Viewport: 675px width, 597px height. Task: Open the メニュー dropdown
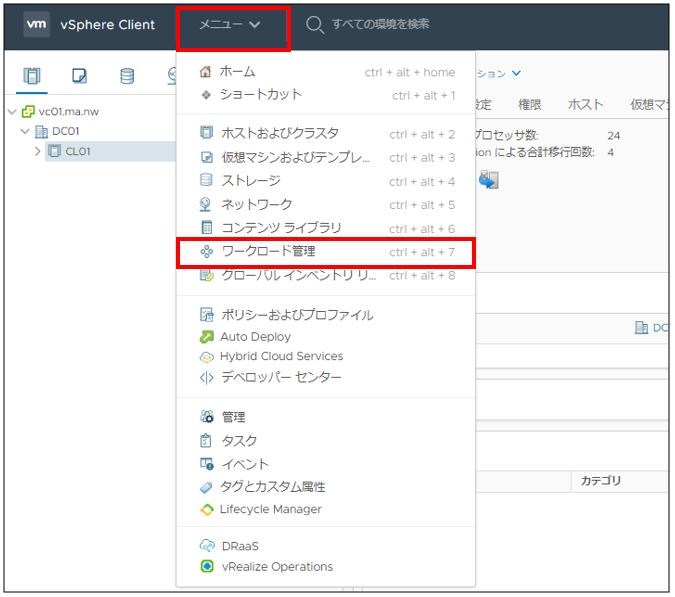(x=231, y=25)
